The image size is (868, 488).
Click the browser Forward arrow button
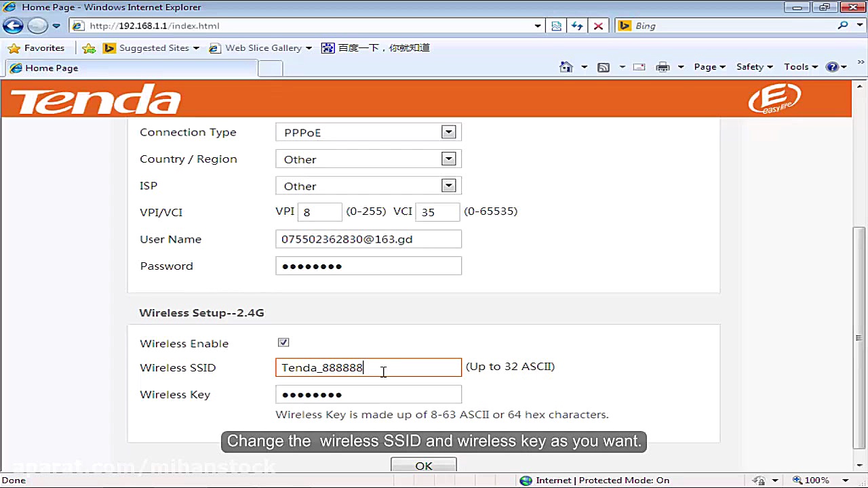click(37, 26)
